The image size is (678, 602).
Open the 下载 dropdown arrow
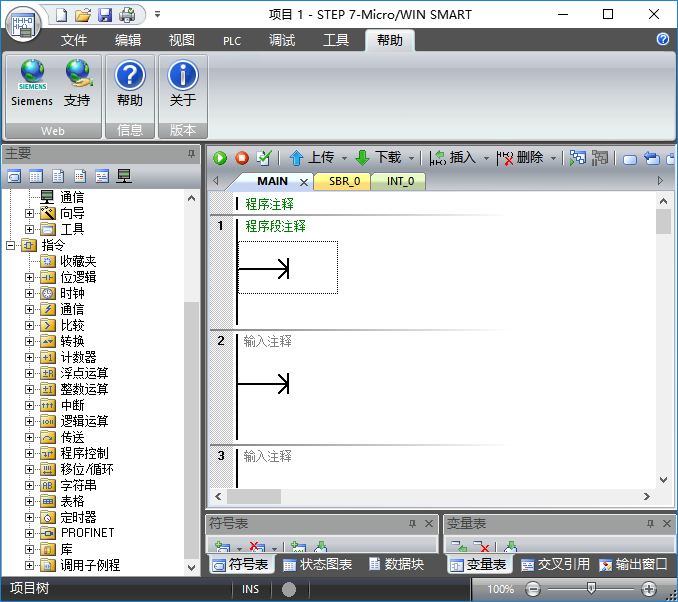pos(411,159)
